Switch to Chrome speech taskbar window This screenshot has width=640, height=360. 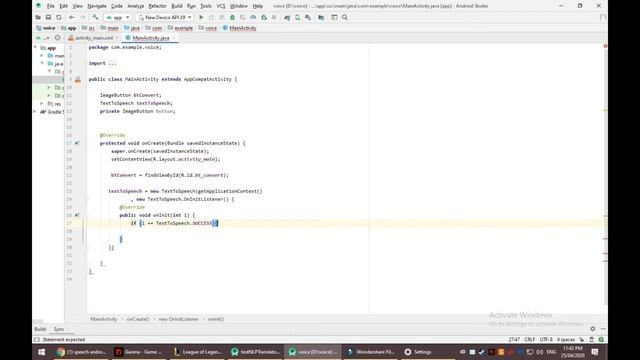click(x=81, y=352)
